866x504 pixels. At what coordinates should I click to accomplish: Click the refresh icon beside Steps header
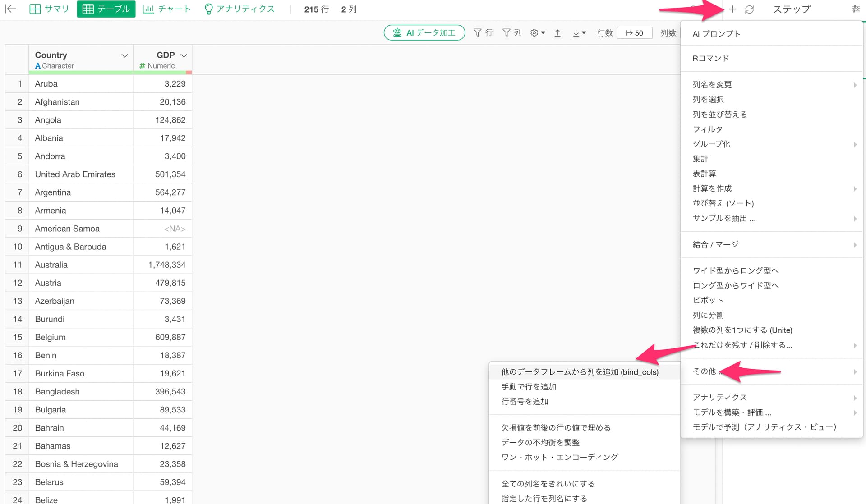(x=749, y=9)
